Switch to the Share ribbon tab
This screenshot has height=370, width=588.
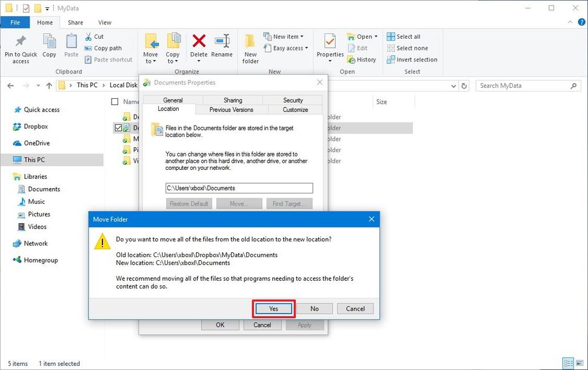(75, 22)
